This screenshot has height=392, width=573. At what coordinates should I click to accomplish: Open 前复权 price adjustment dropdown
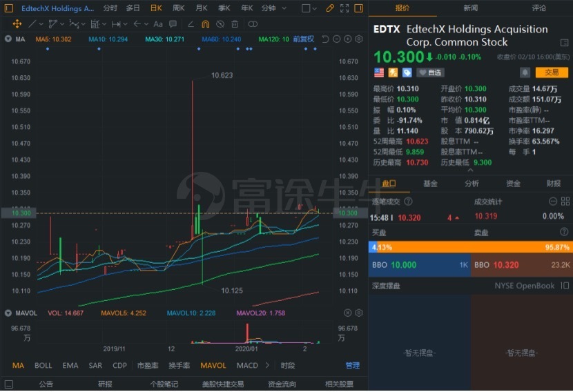[303, 39]
